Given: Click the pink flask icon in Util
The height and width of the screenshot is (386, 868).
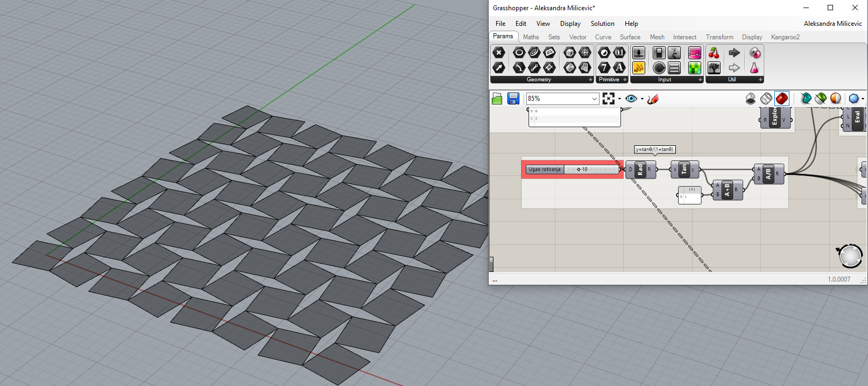Looking at the screenshot, I should click(754, 67).
